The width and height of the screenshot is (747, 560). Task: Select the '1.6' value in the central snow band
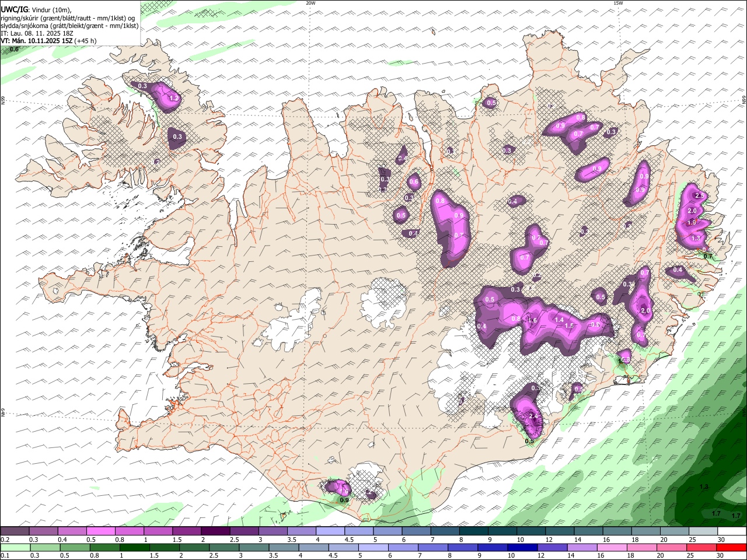pyautogui.click(x=532, y=320)
